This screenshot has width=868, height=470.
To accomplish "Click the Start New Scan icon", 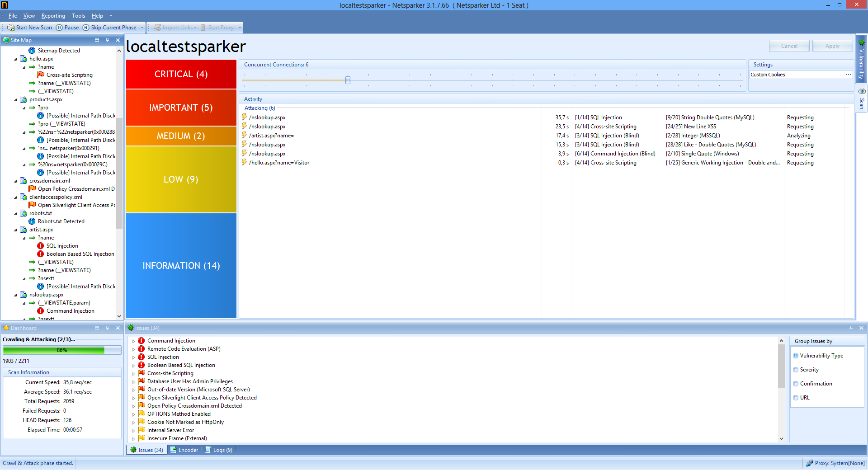I will [x=11, y=28].
